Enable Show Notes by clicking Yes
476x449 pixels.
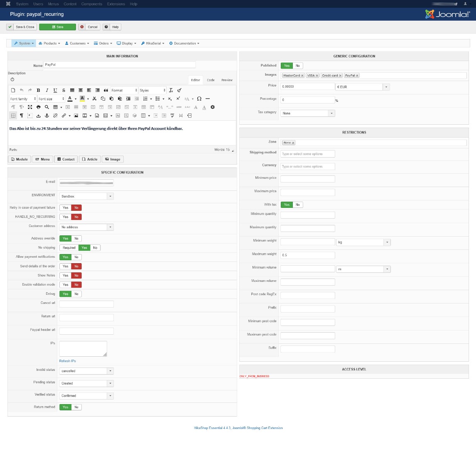coord(65,276)
